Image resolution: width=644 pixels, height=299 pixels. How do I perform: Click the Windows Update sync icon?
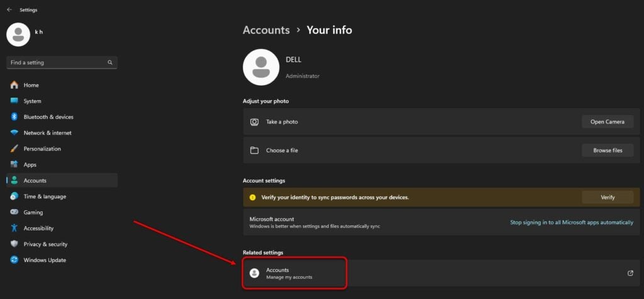(14, 260)
